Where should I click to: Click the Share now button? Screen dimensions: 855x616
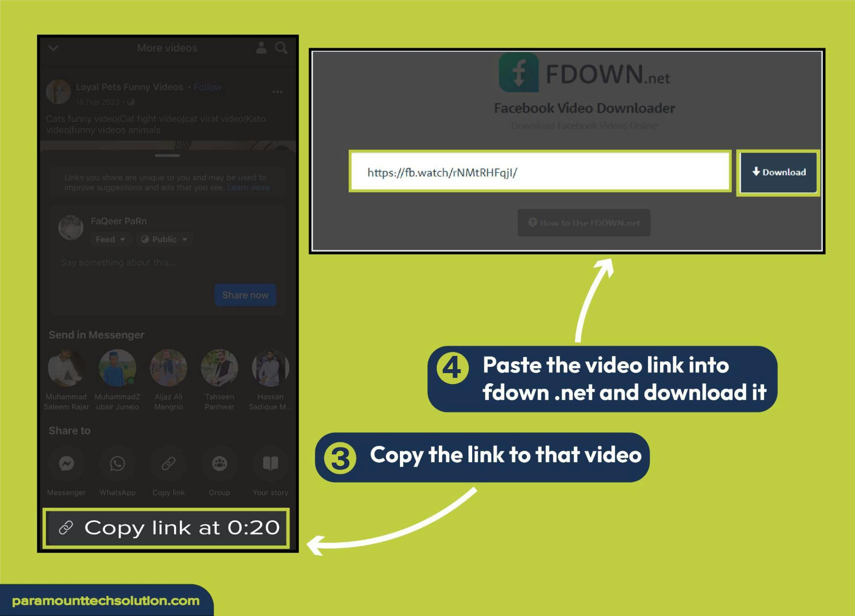245,295
